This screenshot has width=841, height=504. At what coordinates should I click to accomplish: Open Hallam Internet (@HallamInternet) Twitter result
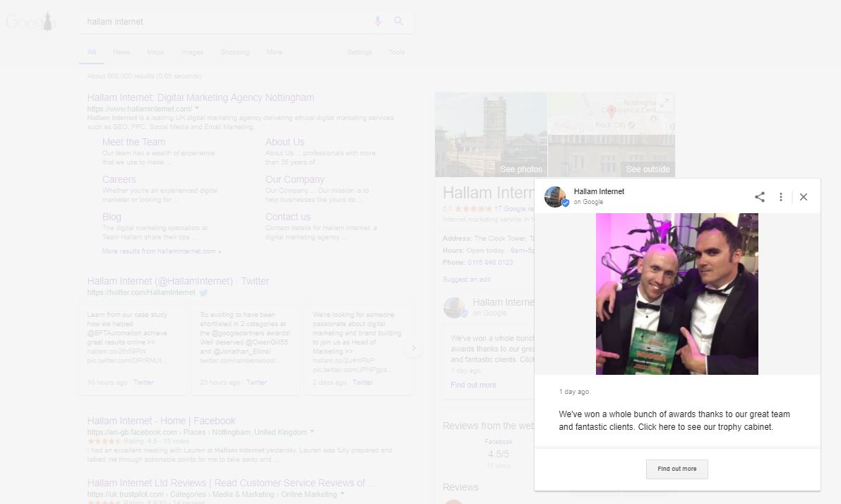(178, 281)
